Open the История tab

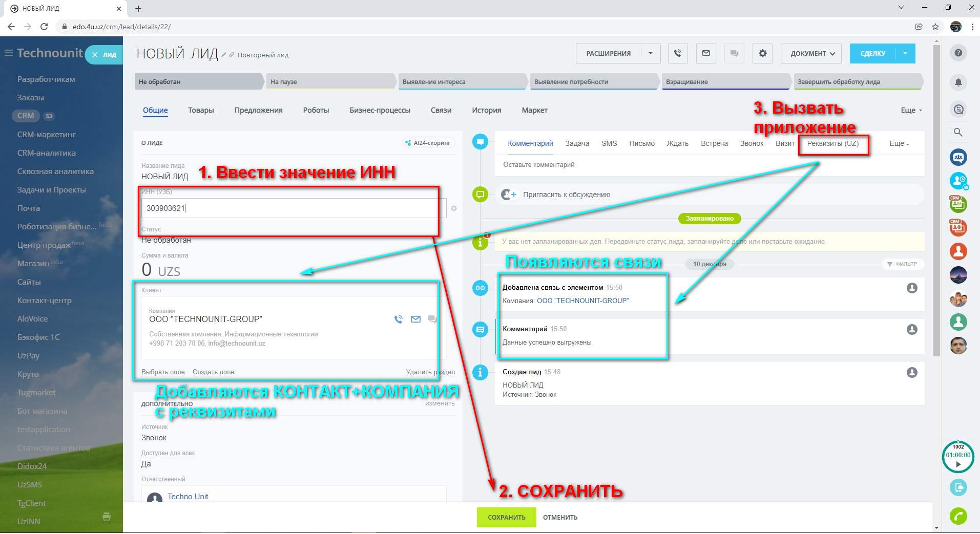(x=487, y=110)
